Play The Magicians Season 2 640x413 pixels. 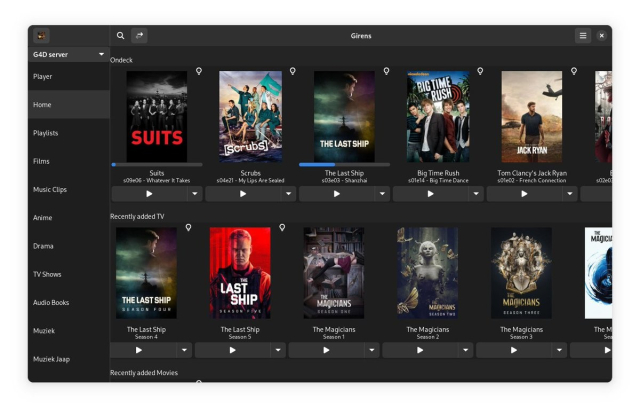coord(420,350)
